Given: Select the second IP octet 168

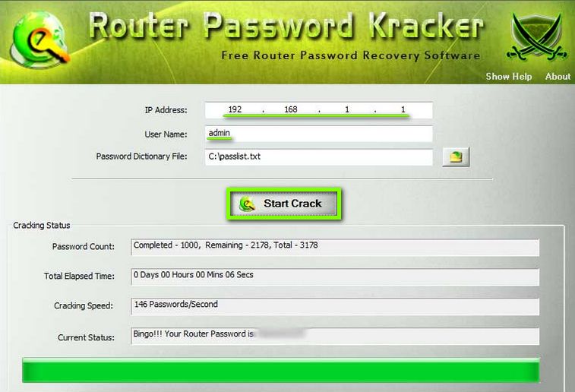Looking at the screenshot, I should pos(291,109).
